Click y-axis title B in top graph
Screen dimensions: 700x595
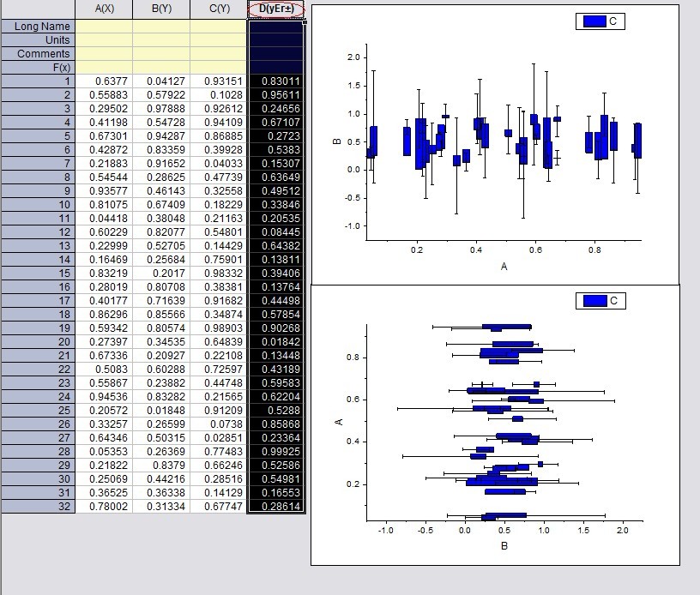(337, 141)
